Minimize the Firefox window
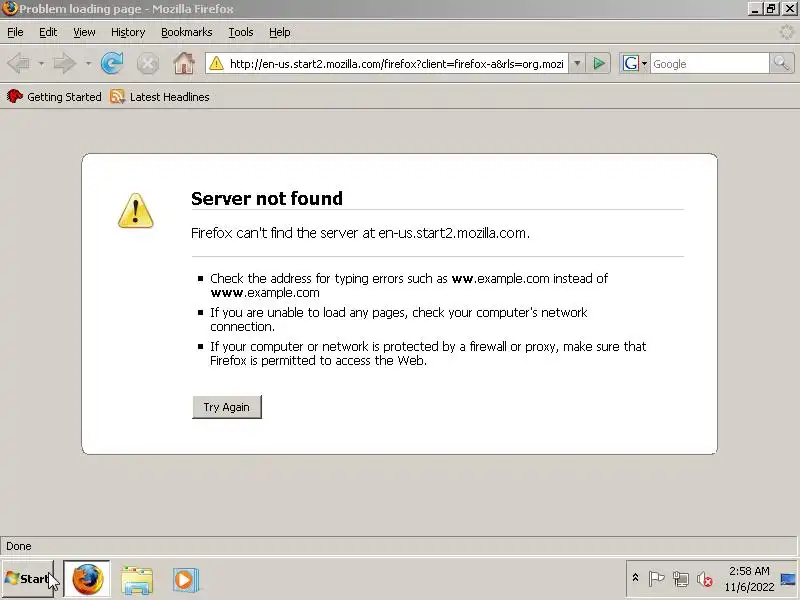Image resolution: width=800 pixels, height=600 pixels. point(755,9)
